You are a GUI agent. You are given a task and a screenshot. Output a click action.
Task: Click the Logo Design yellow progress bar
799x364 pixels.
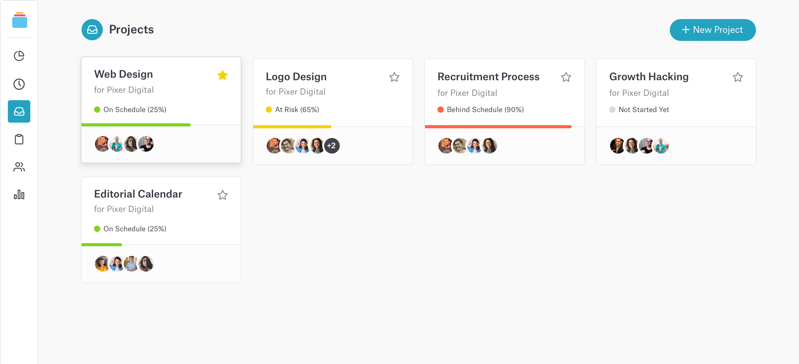[x=292, y=126]
